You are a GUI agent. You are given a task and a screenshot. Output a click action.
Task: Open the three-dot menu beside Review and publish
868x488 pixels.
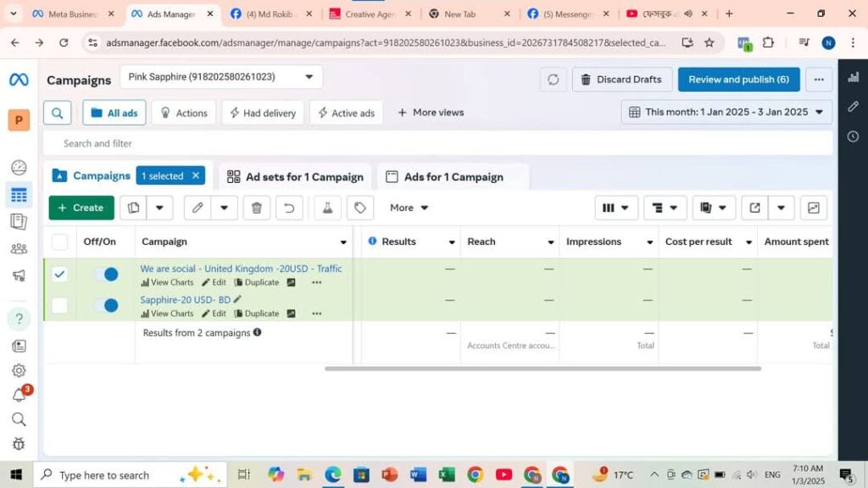pos(819,80)
